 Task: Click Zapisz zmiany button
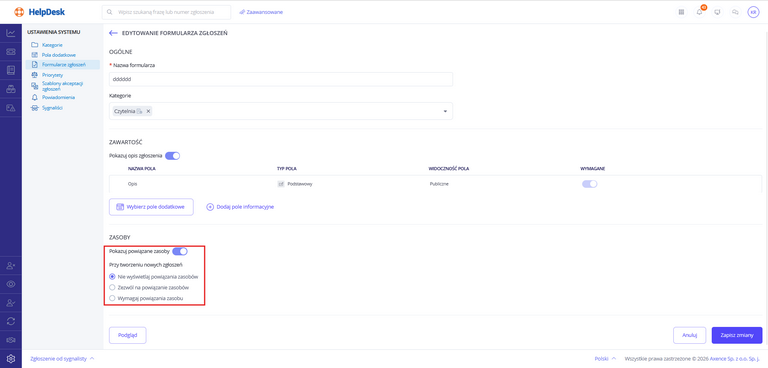pos(737,335)
